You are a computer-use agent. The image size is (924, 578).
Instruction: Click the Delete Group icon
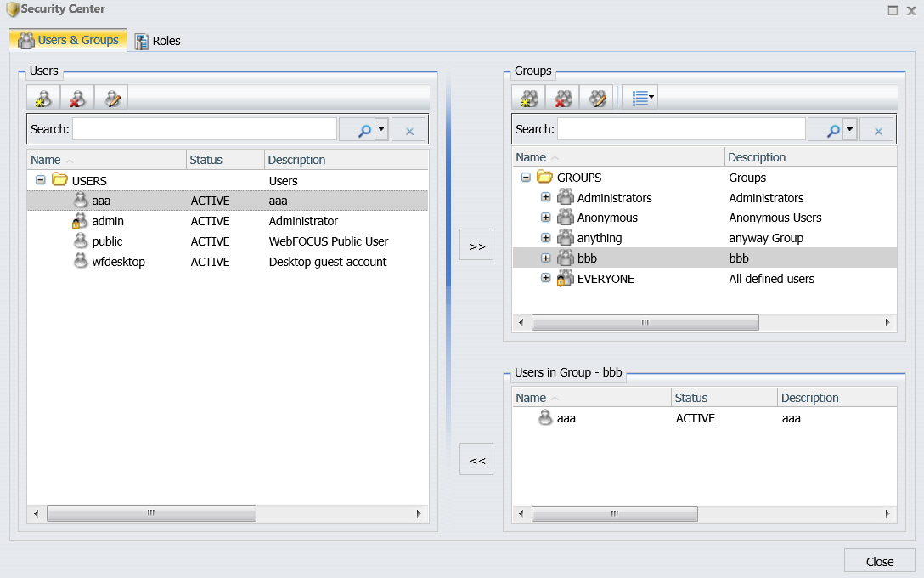[x=563, y=98]
